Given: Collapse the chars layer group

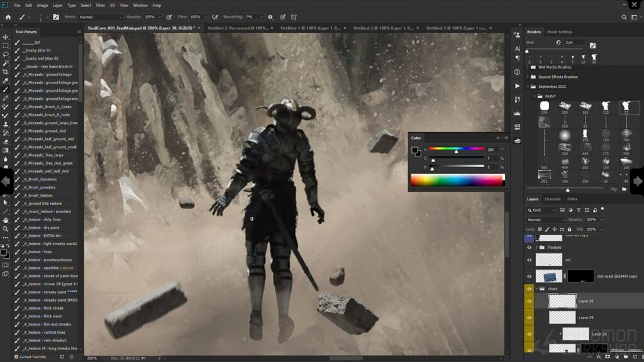Looking at the screenshot, I should 536,289.
